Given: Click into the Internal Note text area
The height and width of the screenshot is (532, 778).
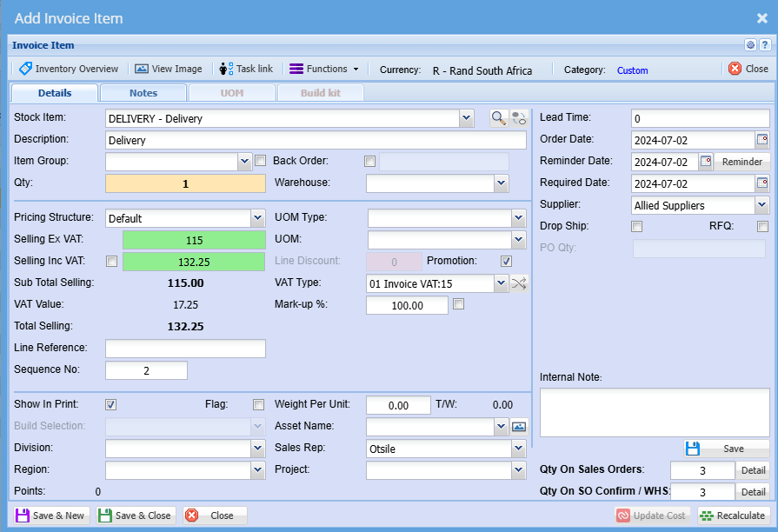Looking at the screenshot, I should click(x=654, y=412).
